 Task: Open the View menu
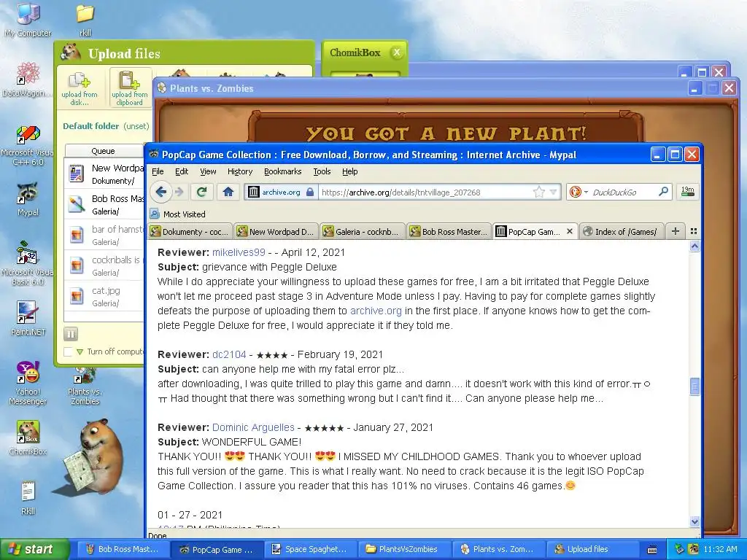tap(208, 171)
